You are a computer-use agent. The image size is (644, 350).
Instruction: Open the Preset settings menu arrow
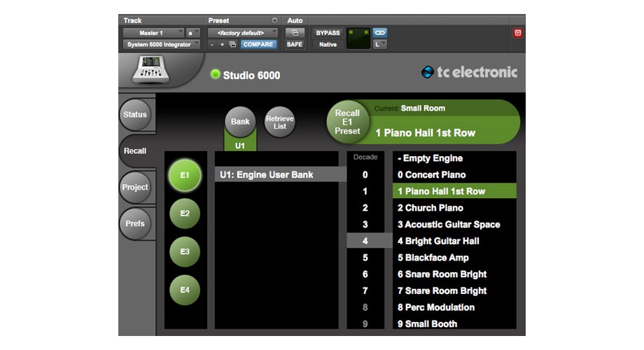pos(274,20)
